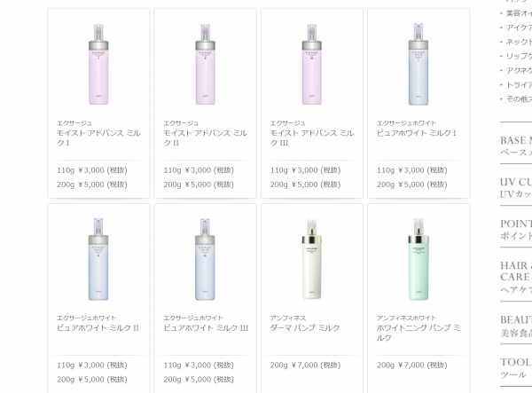Image resolution: width=532 pixels, height=393 pixels.
Task: Open the モイスト アドバンス ミルク III product title
Action: tap(312, 138)
